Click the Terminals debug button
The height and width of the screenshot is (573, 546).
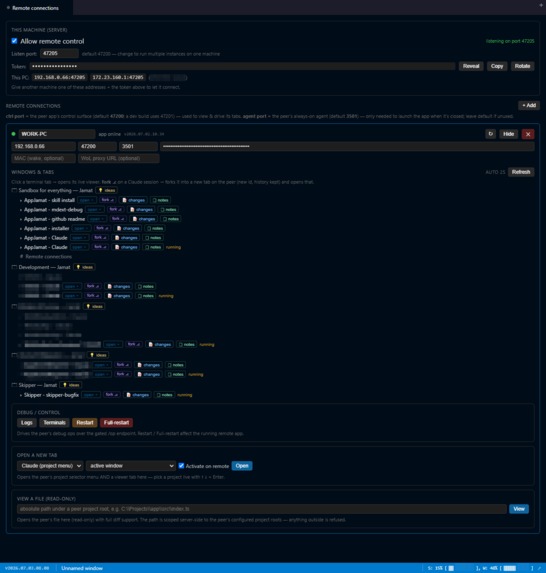click(54, 423)
